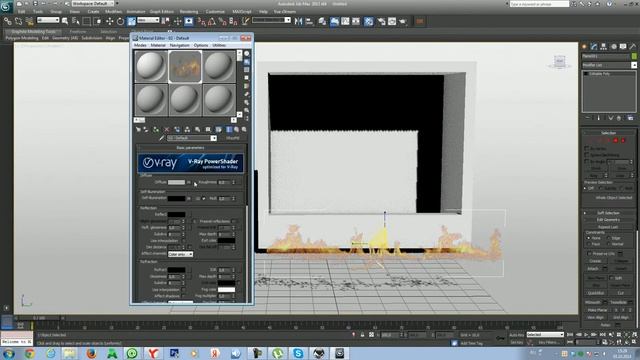
Task: Click the MSmooth button
Action: point(593,302)
